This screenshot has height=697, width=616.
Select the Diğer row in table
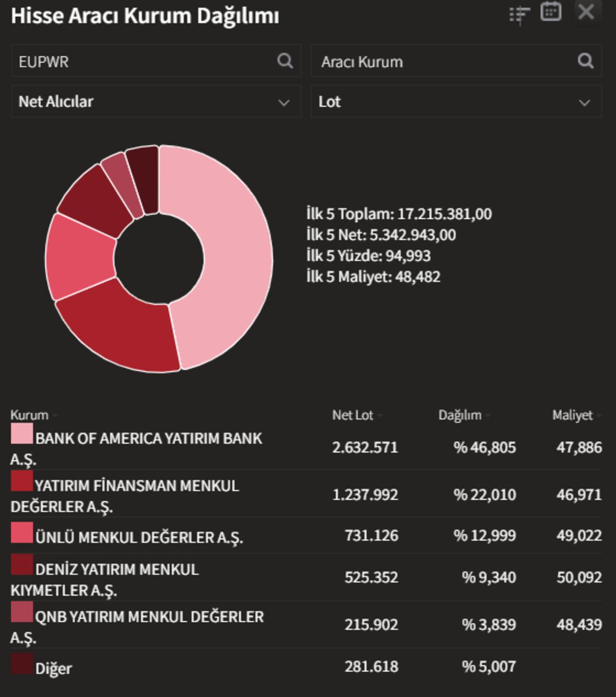tap(53, 668)
